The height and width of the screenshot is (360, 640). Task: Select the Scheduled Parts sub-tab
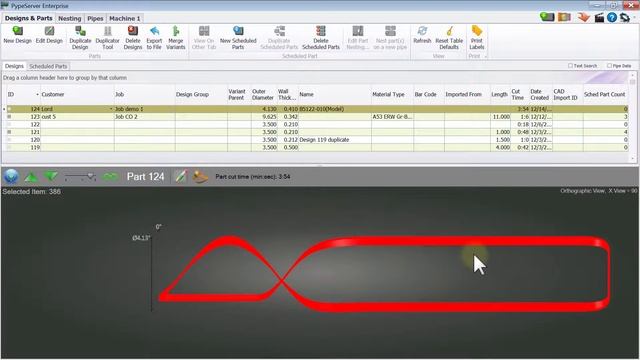click(x=48, y=66)
